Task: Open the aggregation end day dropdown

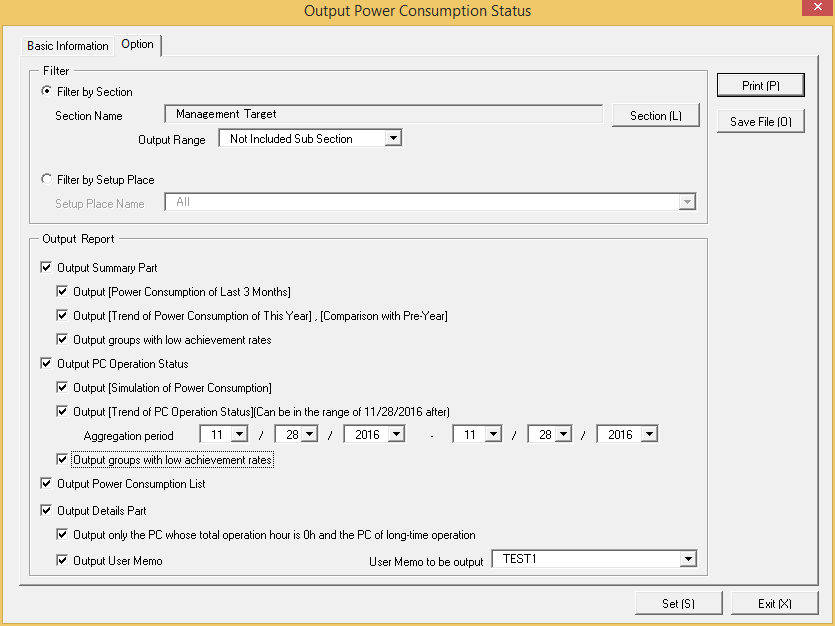Action: 563,434
